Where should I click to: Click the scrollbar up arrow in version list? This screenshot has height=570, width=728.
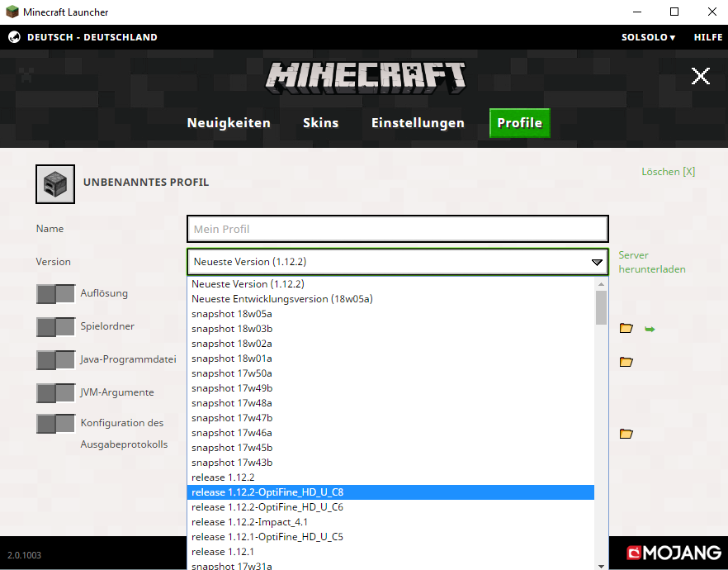pos(601,283)
